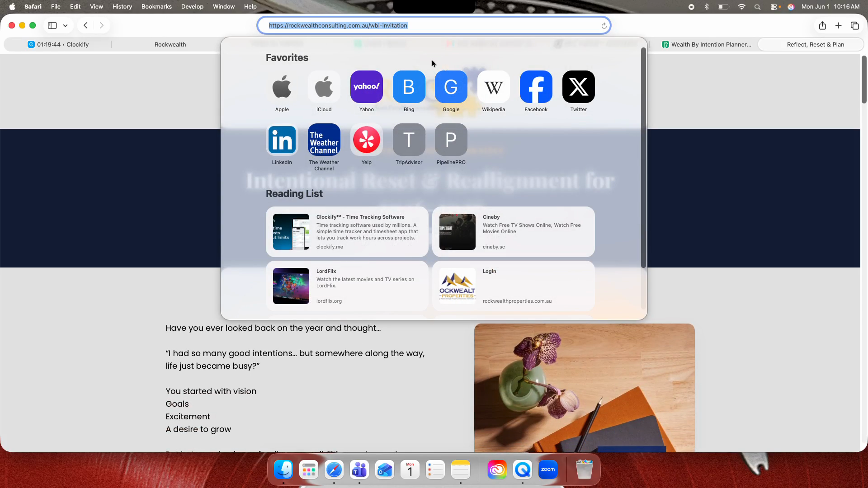Open Wi-Fi status in menu bar

tap(741, 7)
